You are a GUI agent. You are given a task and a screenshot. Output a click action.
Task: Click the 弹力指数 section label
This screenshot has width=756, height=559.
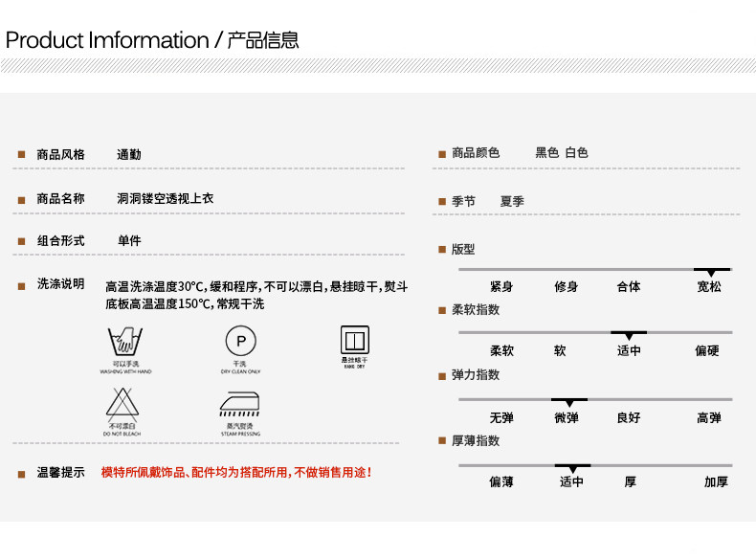(476, 375)
